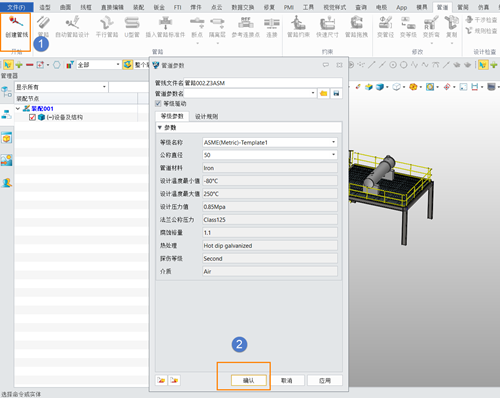Screen dimensions: 500x398
Task: Switch to the 装配 ribbon tab
Action: 138,7
